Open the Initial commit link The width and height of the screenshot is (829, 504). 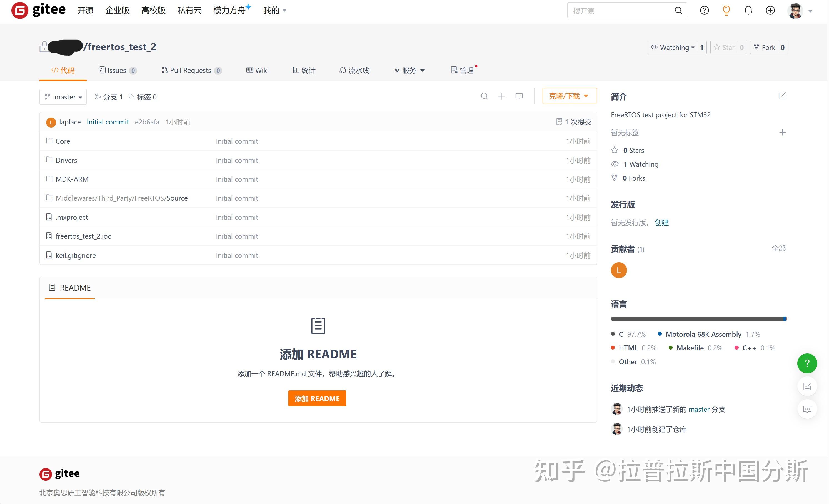click(x=108, y=122)
